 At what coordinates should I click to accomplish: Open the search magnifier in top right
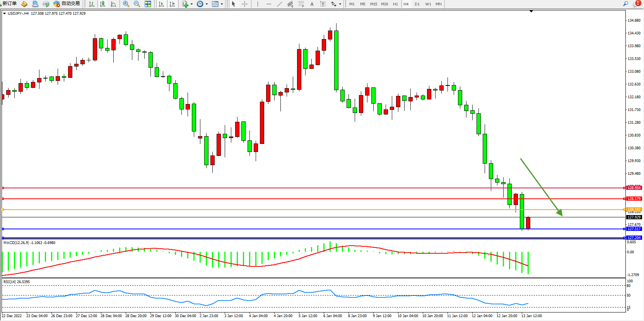[625, 3]
